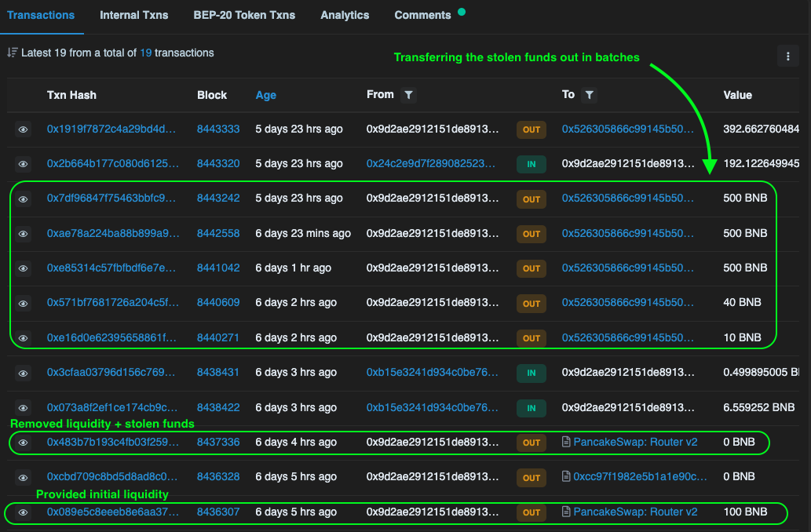Open the To column filter dropdown
Screen dimensions: 811x532
(x=590, y=95)
